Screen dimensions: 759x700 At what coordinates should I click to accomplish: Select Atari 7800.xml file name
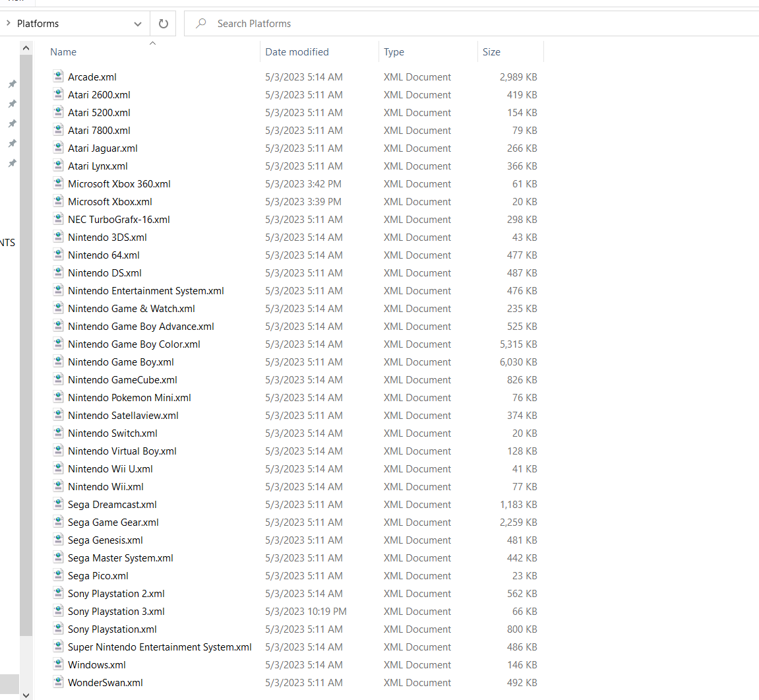(99, 131)
